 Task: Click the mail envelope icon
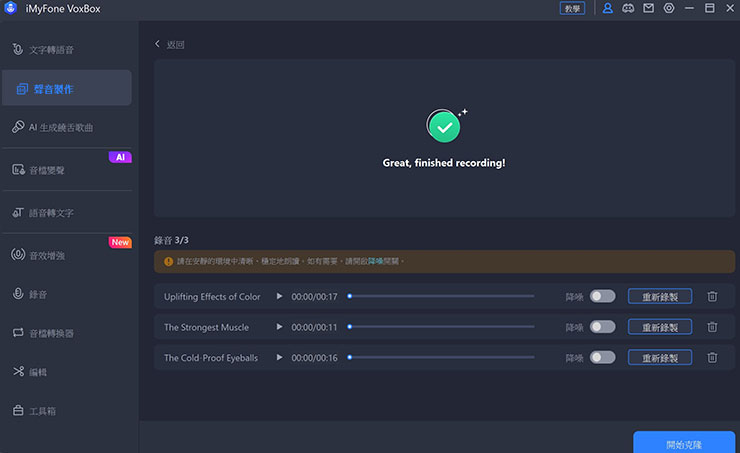(x=648, y=8)
